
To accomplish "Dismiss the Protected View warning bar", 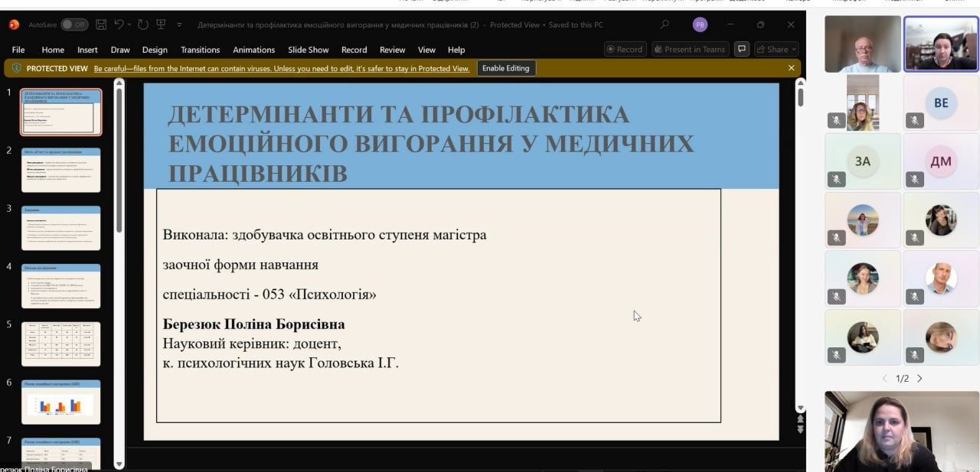I will [x=791, y=68].
